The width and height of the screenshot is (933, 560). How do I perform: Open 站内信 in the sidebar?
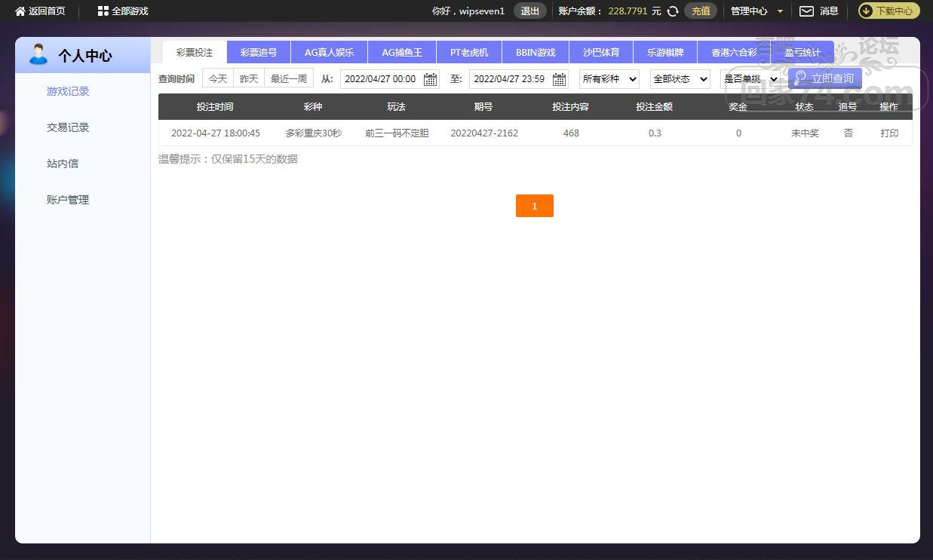pyautogui.click(x=63, y=164)
